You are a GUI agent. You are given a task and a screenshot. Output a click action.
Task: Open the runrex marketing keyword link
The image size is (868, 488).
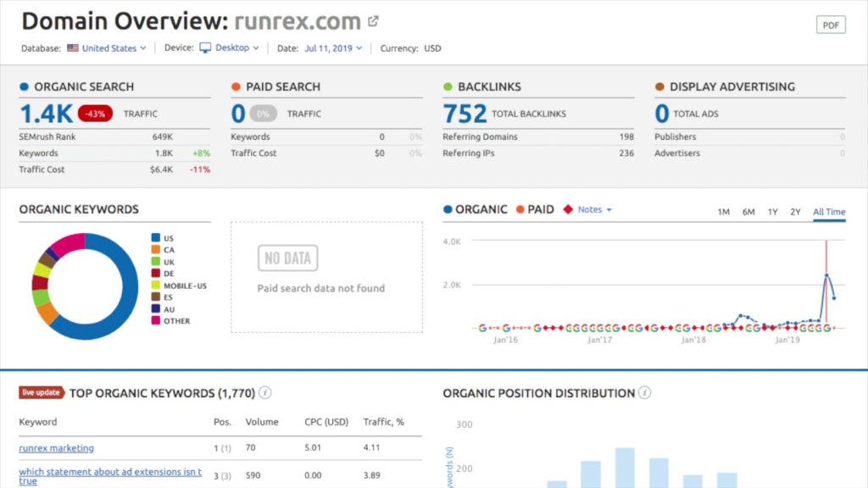pos(57,448)
